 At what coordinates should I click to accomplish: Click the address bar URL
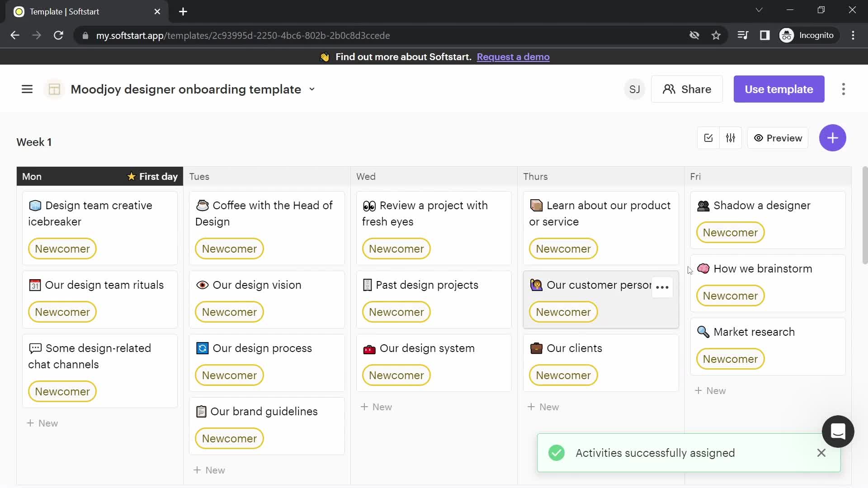[243, 35]
